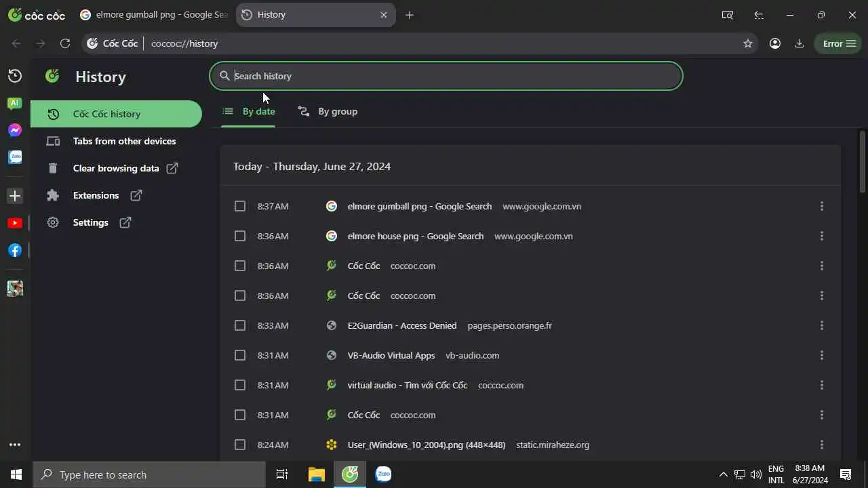Check the elmore house png entry checkbox
This screenshot has width=868, height=488.
[240, 236]
